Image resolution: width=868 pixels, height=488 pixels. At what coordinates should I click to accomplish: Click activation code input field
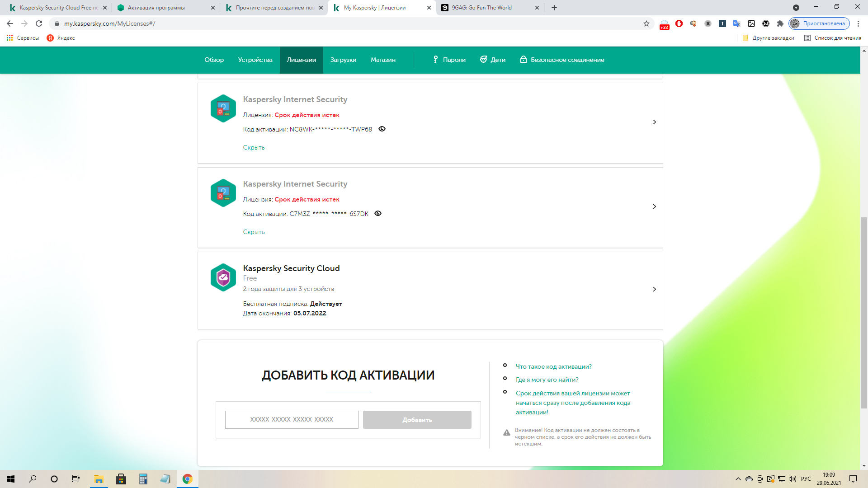pyautogui.click(x=292, y=420)
